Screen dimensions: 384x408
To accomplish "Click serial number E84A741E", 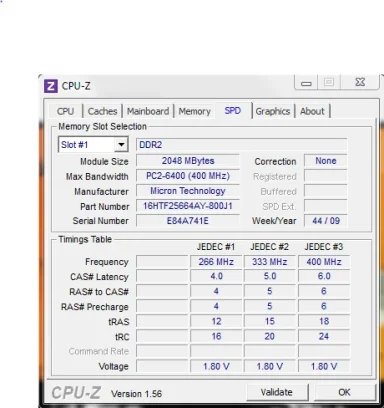I will [x=188, y=221].
